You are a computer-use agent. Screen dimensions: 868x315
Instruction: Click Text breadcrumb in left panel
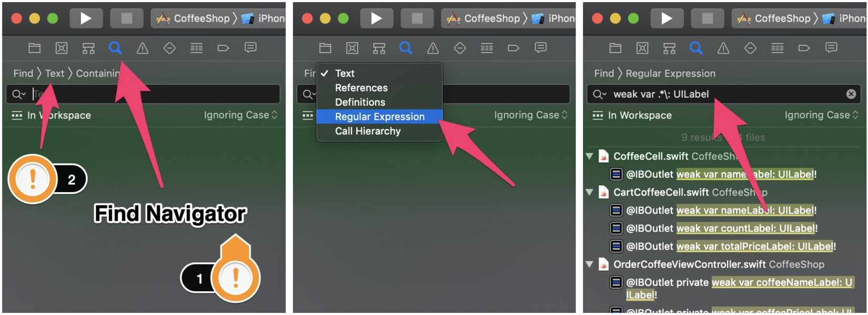click(x=55, y=73)
